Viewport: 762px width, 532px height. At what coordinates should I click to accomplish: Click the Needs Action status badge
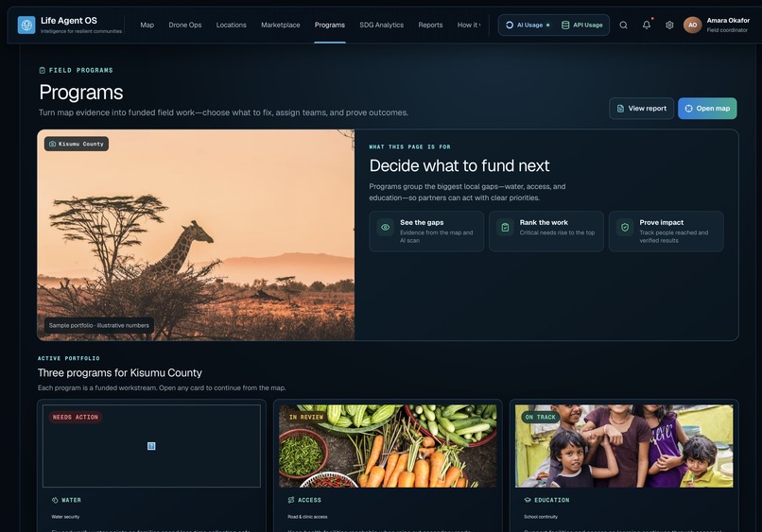[76, 417]
